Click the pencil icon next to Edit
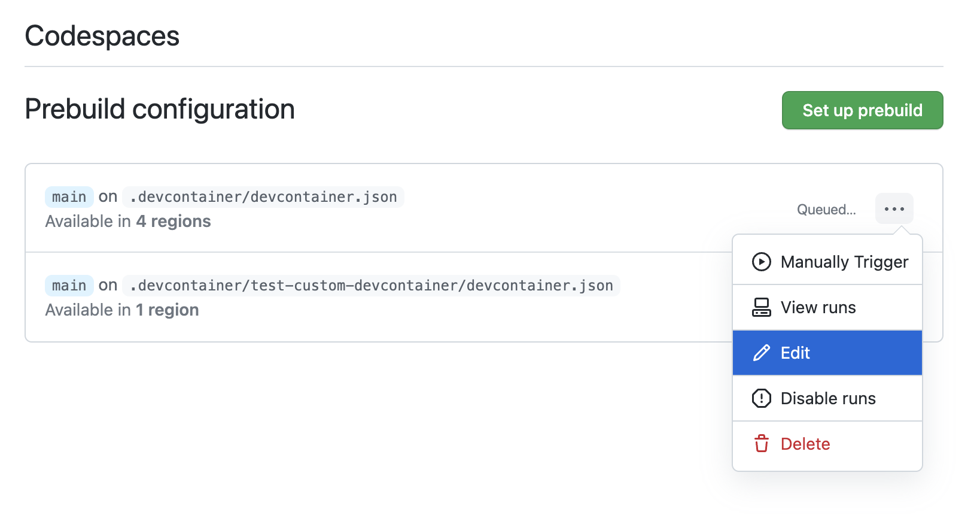The width and height of the screenshot is (980, 521). [761, 353]
